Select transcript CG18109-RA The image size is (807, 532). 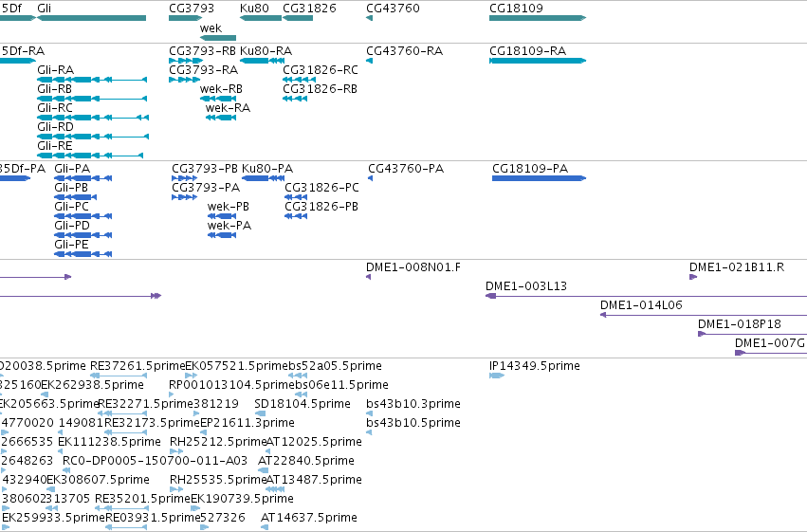538,60
